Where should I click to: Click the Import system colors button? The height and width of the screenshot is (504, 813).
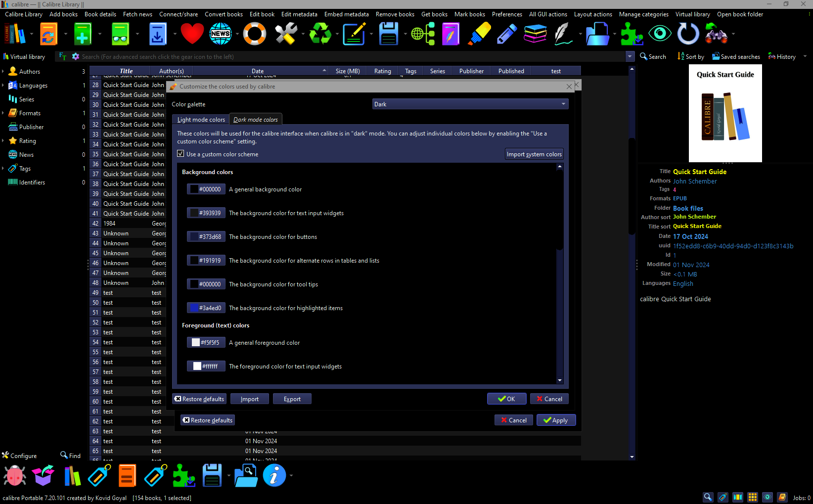[534, 154]
